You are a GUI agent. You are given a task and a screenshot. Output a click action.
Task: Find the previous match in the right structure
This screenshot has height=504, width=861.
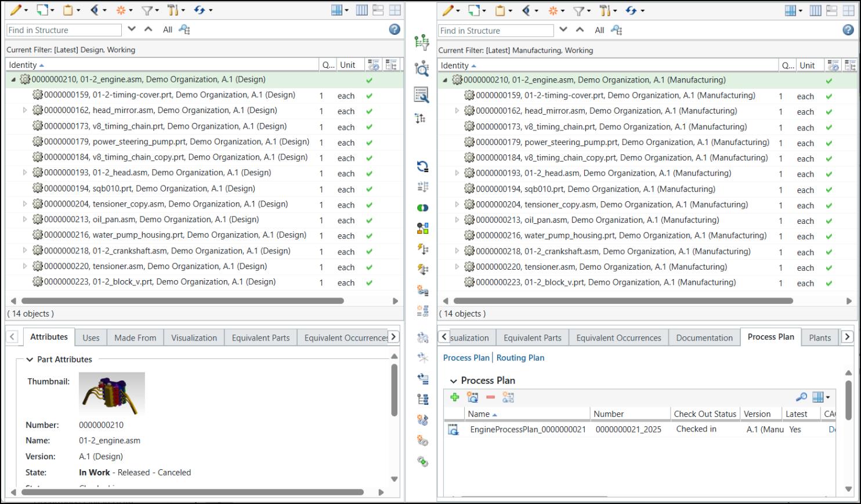click(x=580, y=30)
